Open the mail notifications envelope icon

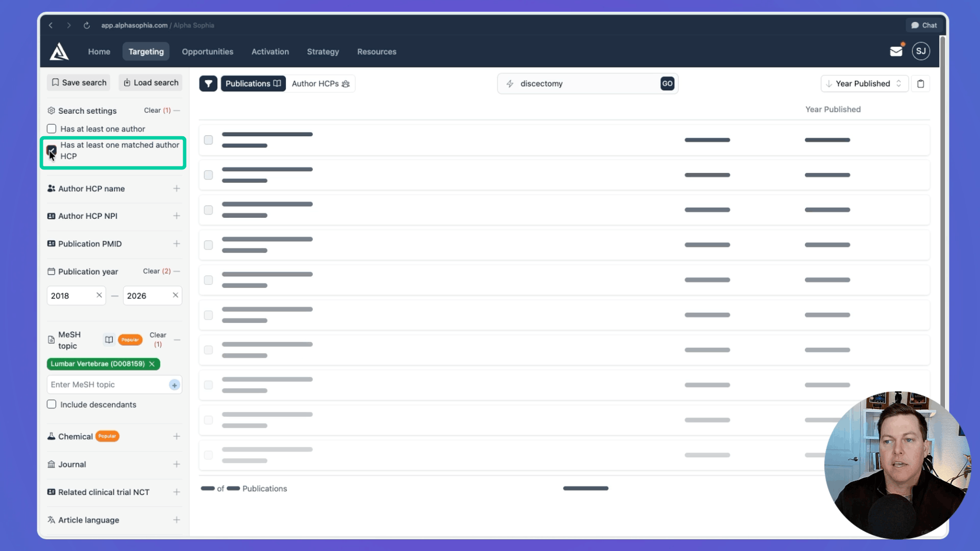(x=896, y=51)
